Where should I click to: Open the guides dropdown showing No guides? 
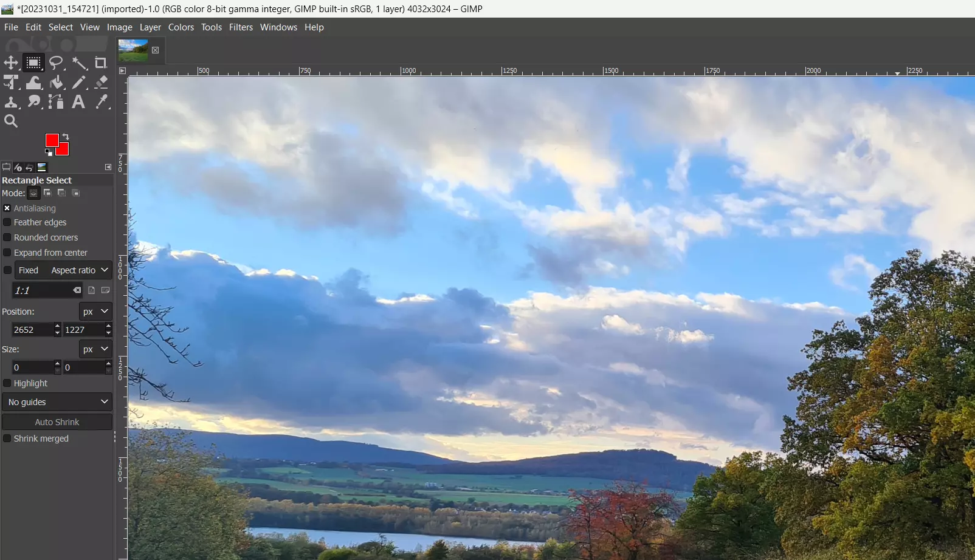(x=57, y=401)
